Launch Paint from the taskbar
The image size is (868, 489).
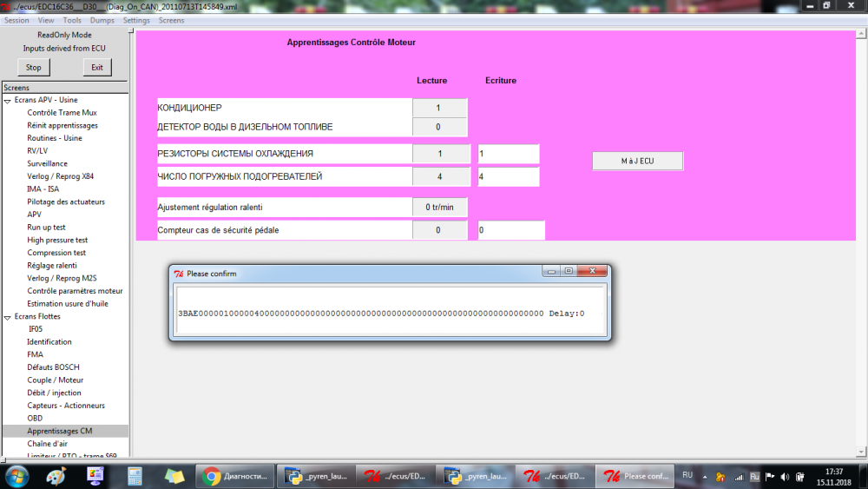tap(56, 476)
